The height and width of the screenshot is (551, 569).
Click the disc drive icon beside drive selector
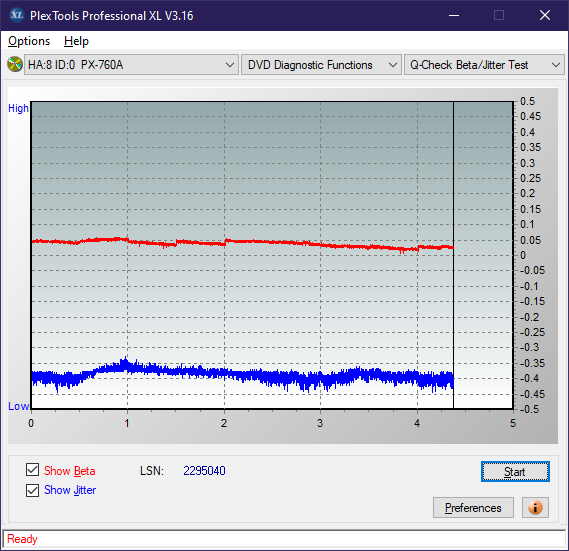[x=15, y=64]
